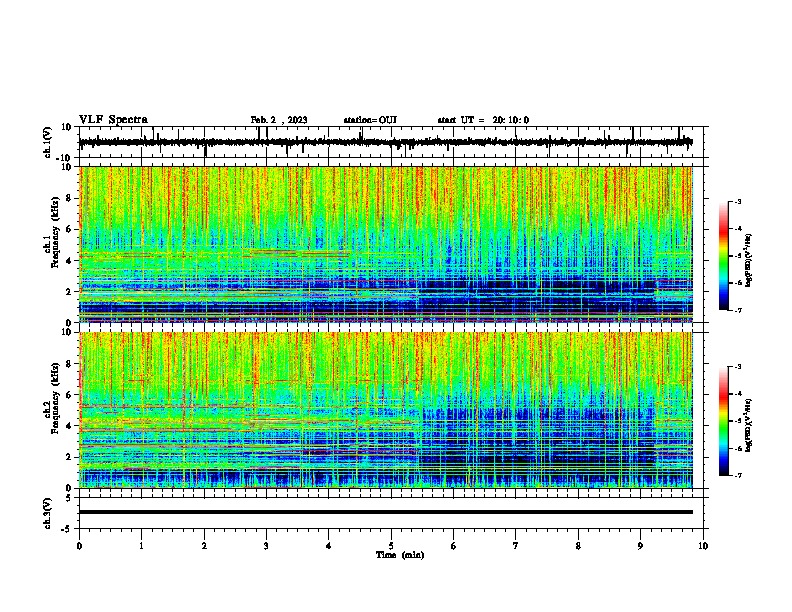Click time axis tick label "3"
The height and width of the screenshot is (612, 792).
pyautogui.click(x=266, y=546)
